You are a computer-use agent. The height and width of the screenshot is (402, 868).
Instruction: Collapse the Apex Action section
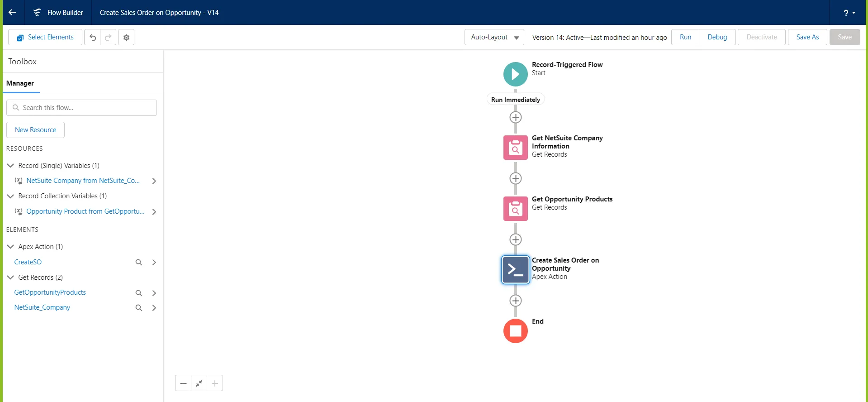coord(10,247)
